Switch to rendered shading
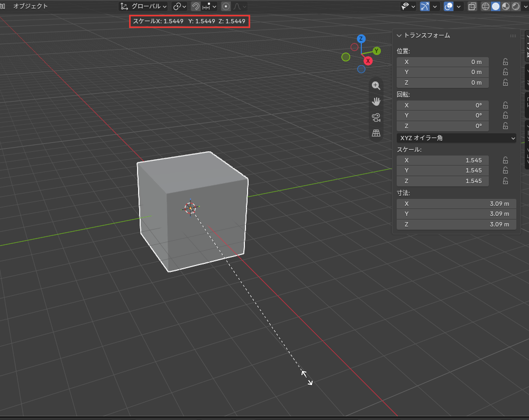 (515, 6)
